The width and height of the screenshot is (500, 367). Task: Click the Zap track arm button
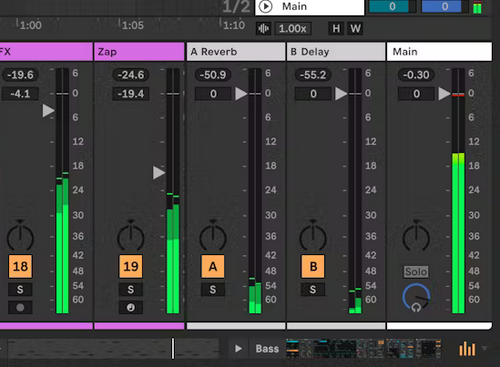(x=131, y=307)
